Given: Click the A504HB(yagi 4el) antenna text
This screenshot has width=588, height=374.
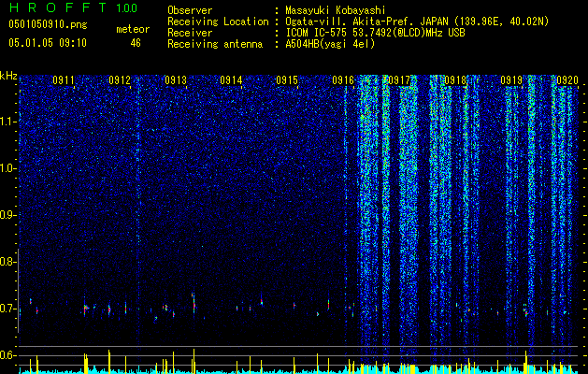Looking at the screenshot, I should [x=330, y=44].
